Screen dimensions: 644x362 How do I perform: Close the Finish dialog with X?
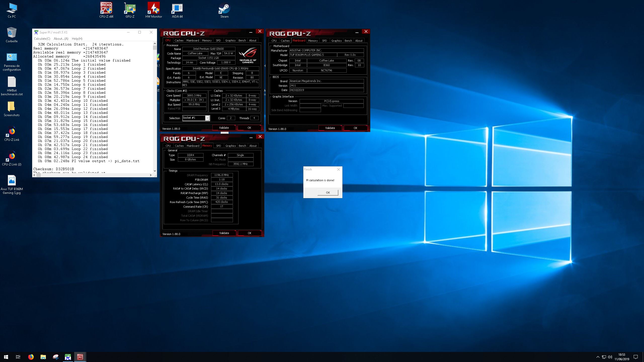339,169
